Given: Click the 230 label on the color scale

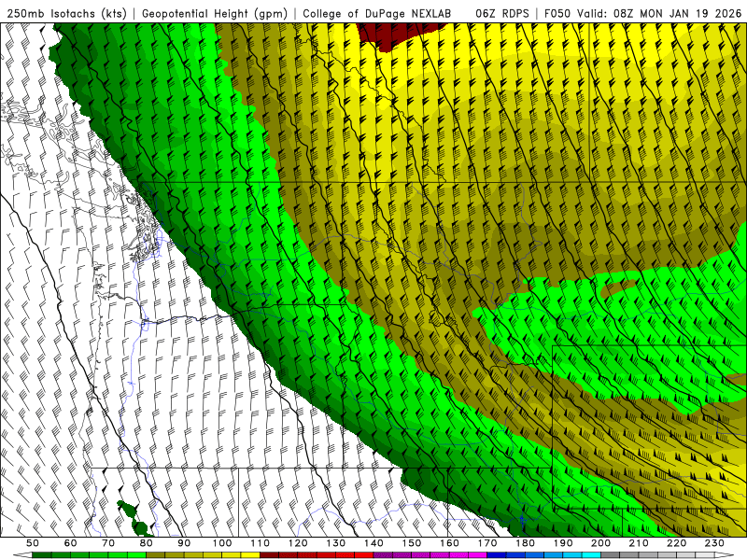Looking at the screenshot, I should pyautogui.click(x=714, y=543).
